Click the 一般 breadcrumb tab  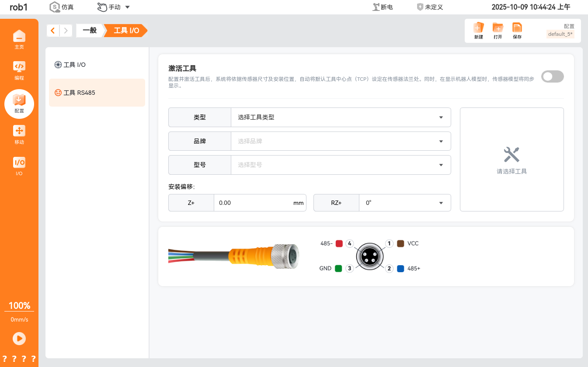[90, 31]
